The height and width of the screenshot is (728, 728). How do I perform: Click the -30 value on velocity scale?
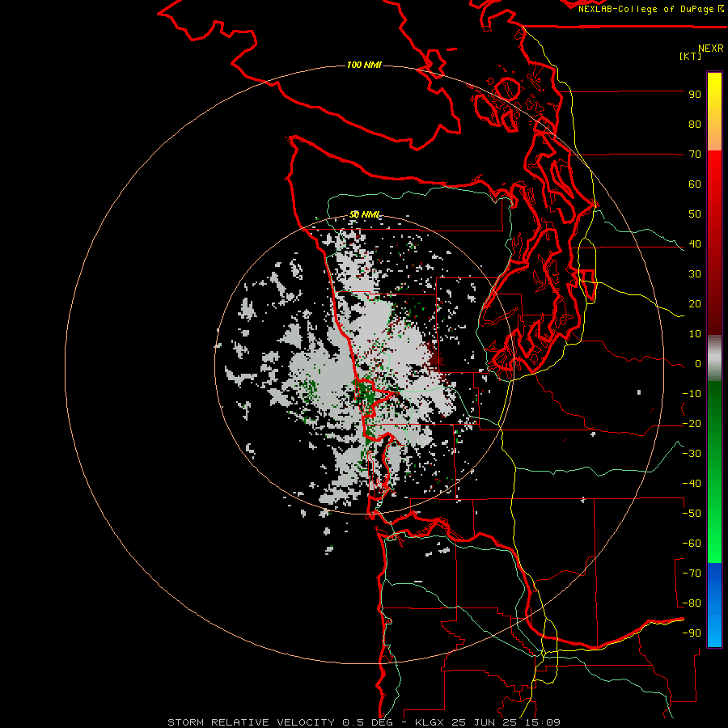692,454
